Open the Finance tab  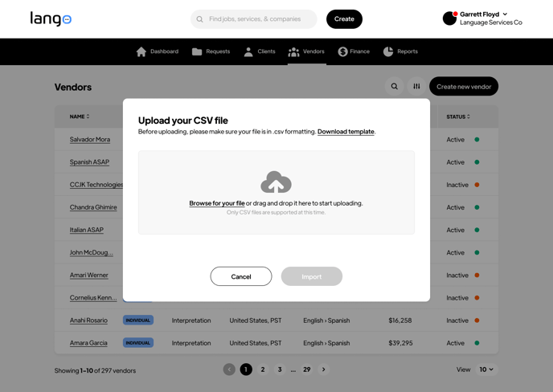[354, 51]
